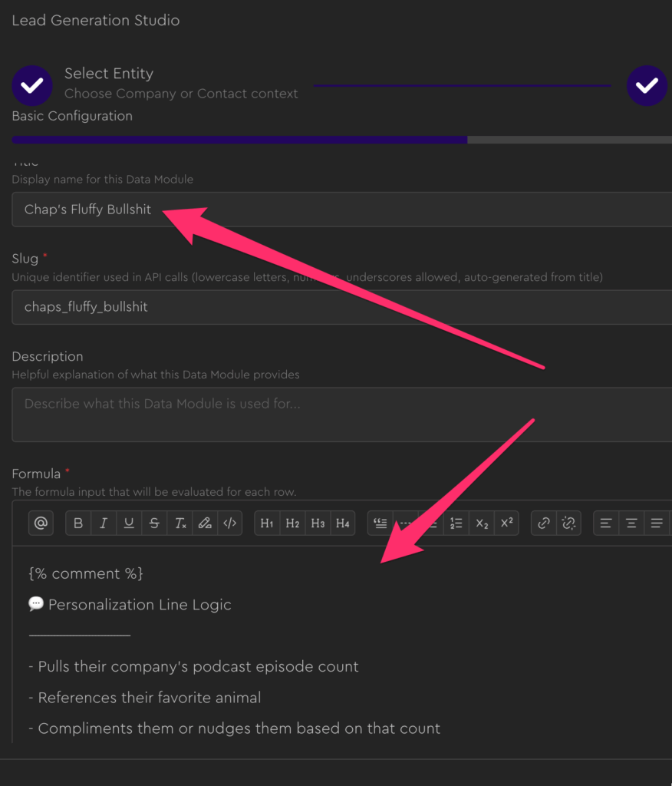
Task: Apply Heading 3 style
Action: [318, 523]
